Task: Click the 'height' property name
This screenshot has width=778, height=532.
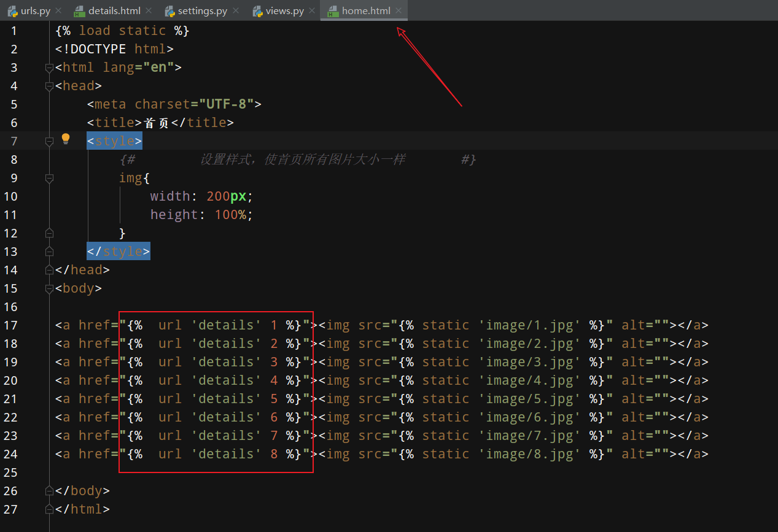Action: (x=174, y=215)
